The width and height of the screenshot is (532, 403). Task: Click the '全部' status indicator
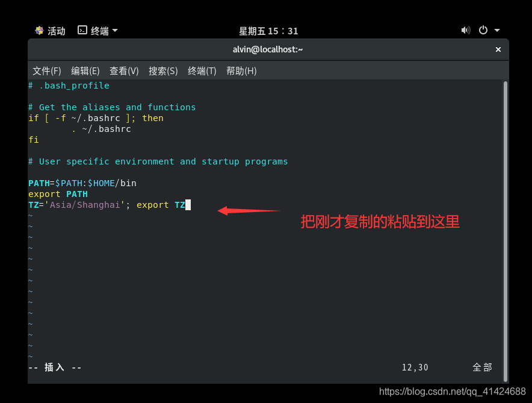coord(482,367)
